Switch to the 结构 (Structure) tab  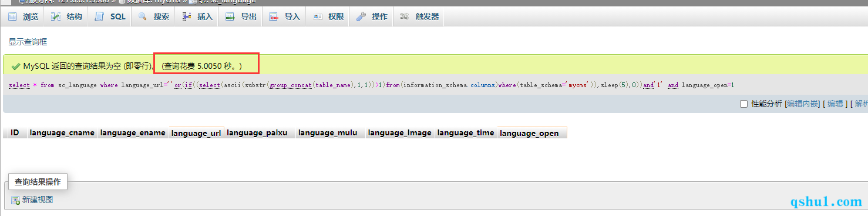tap(66, 16)
